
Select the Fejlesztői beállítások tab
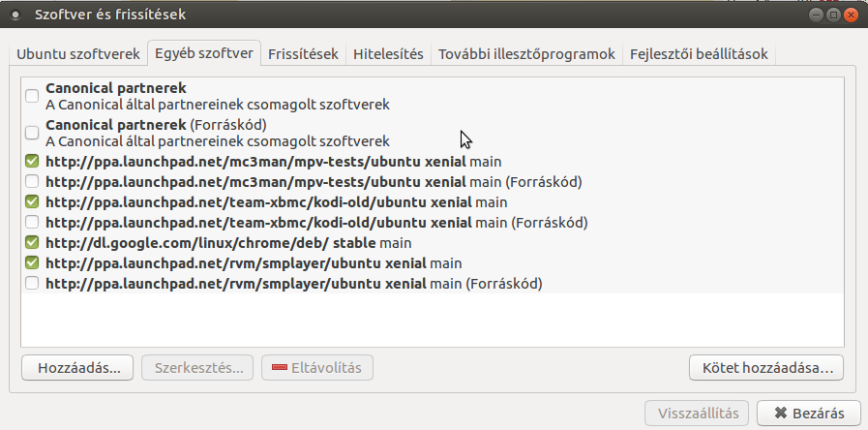click(699, 54)
